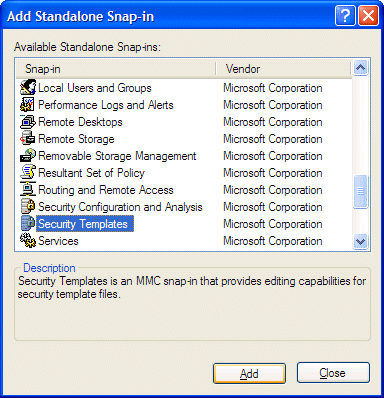This screenshot has height=398, width=384.
Task: Click the Performance Logs and Alerts icon
Action: click(x=28, y=105)
